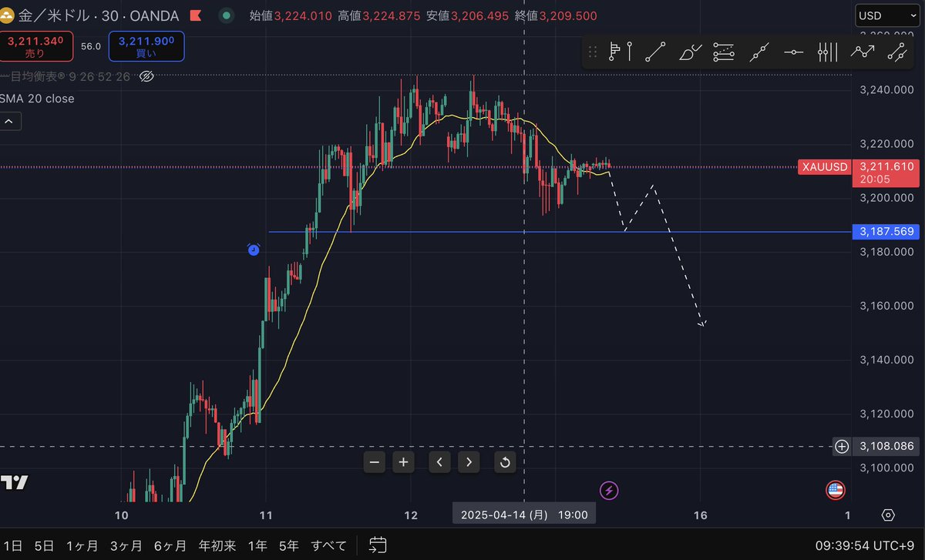This screenshot has height=560, width=925.
Task: Click the closing price 終値 3,209.500
Action: [x=555, y=16]
